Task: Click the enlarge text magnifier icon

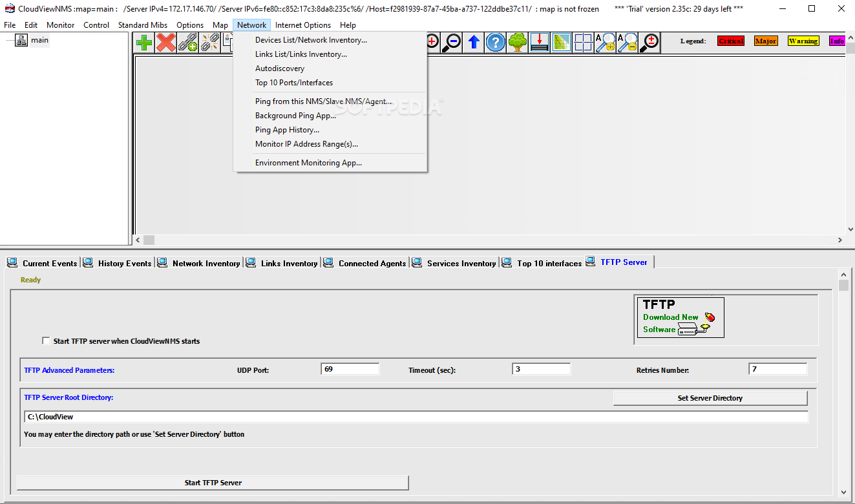Action: pos(606,43)
